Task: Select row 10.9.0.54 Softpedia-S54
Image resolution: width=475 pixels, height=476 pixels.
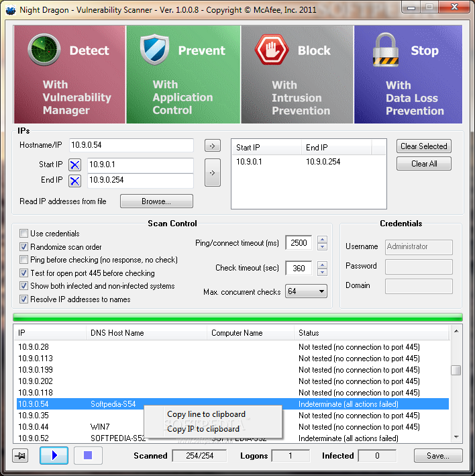Action: coord(232,404)
